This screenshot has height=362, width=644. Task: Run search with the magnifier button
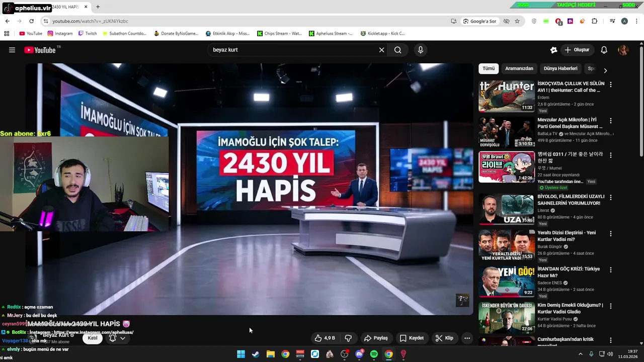[x=398, y=50]
